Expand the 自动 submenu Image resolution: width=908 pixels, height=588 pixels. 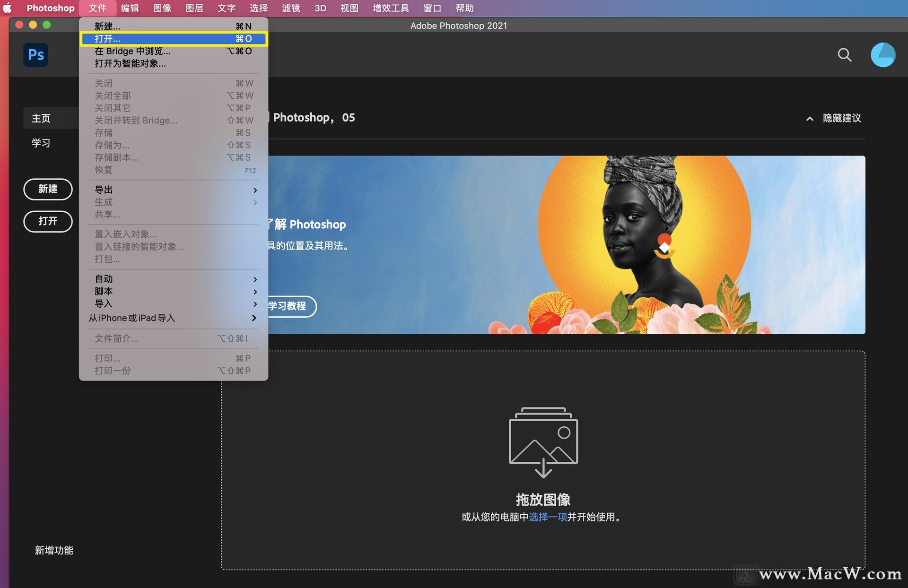pos(174,279)
